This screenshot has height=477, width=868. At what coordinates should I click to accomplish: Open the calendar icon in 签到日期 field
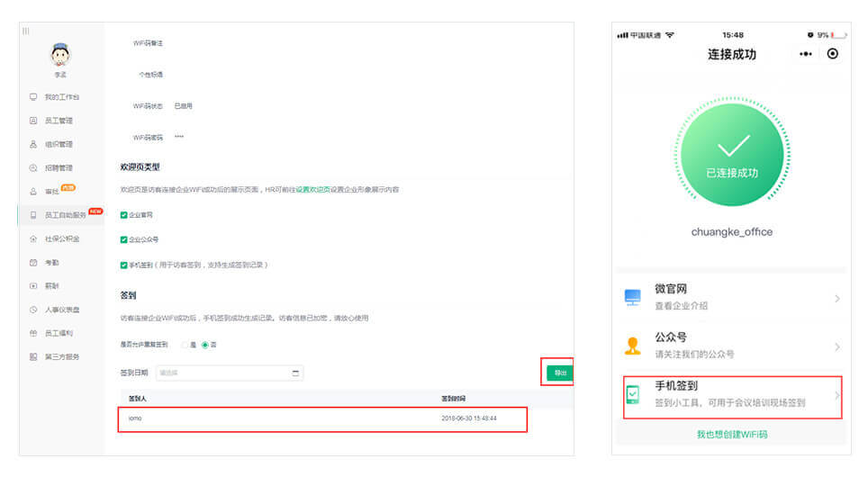(x=295, y=373)
